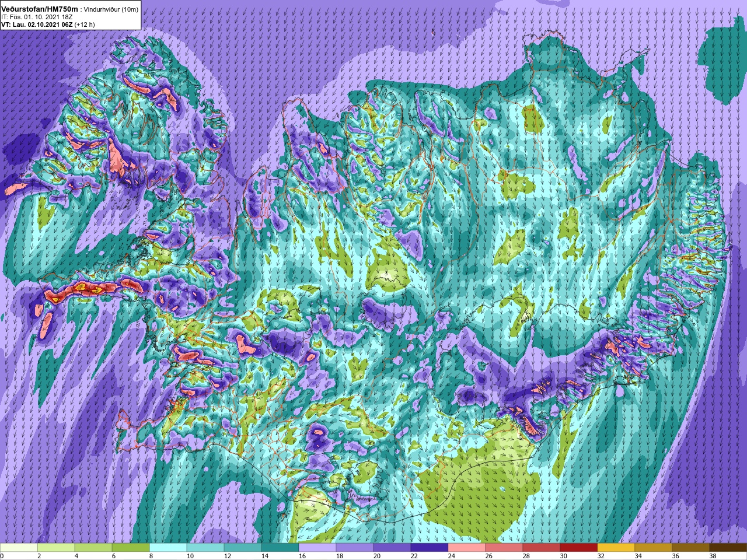Pick the pale lavender 16–18 legend swatch

[x=317, y=548]
